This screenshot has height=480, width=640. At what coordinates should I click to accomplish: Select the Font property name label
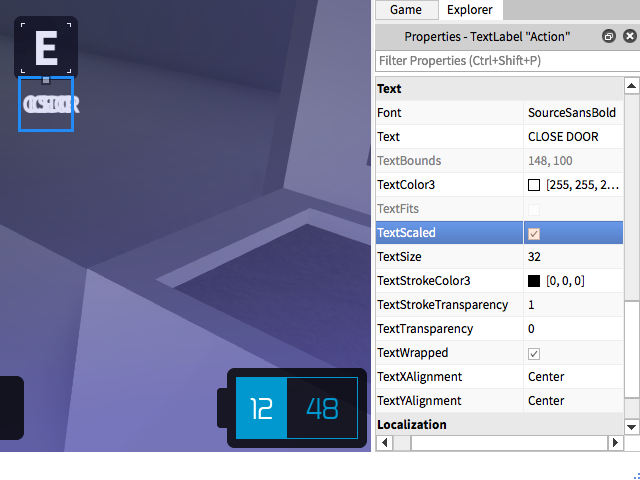tap(389, 113)
